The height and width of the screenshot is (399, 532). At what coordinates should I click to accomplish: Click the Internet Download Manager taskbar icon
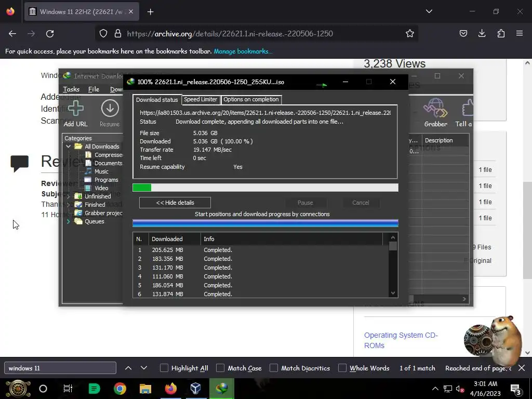click(x=221, y=389)
